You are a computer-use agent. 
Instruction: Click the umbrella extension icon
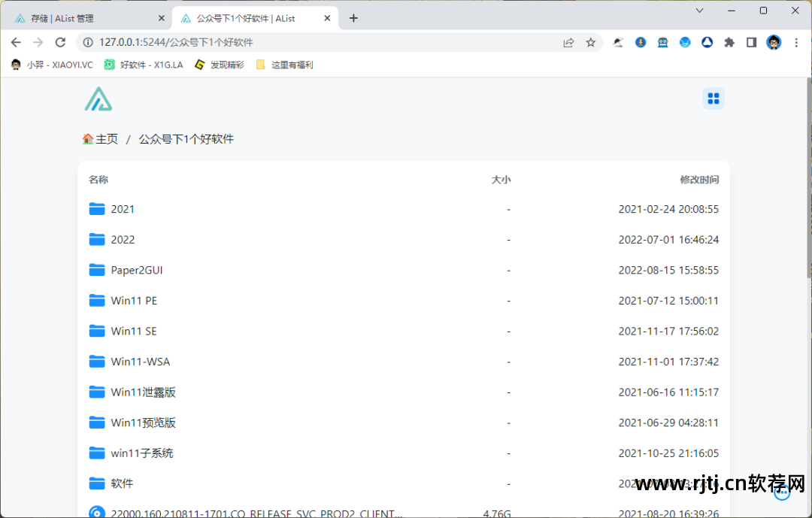coord(619,43)
